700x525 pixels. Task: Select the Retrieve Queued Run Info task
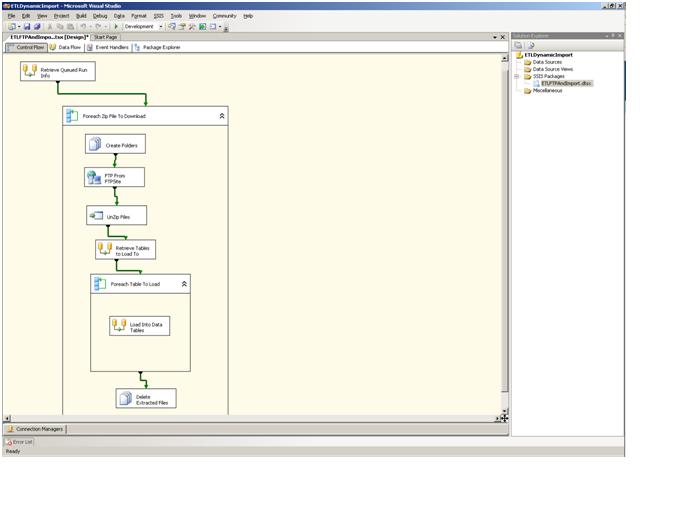point(58,72)
